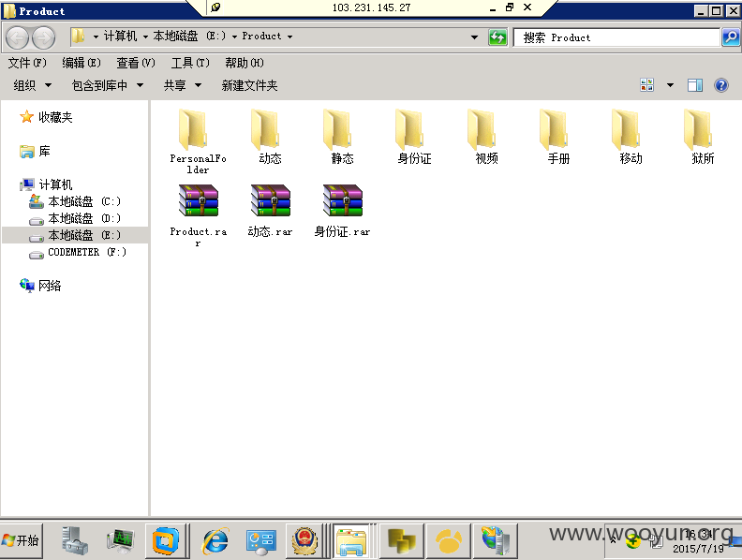This screenshot has height=560, width=742.
Task: Click 计算机 breadcrumb in address bar
Action: coord(120,36)
